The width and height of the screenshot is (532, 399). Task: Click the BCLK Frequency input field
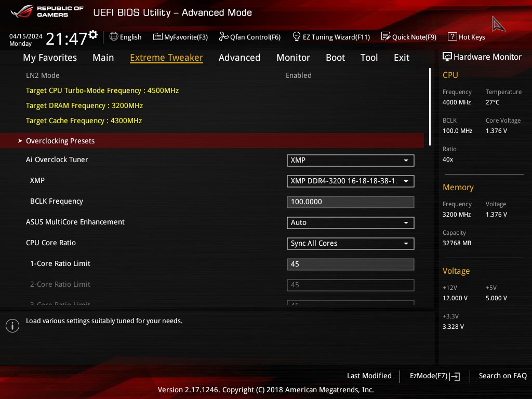351,202
